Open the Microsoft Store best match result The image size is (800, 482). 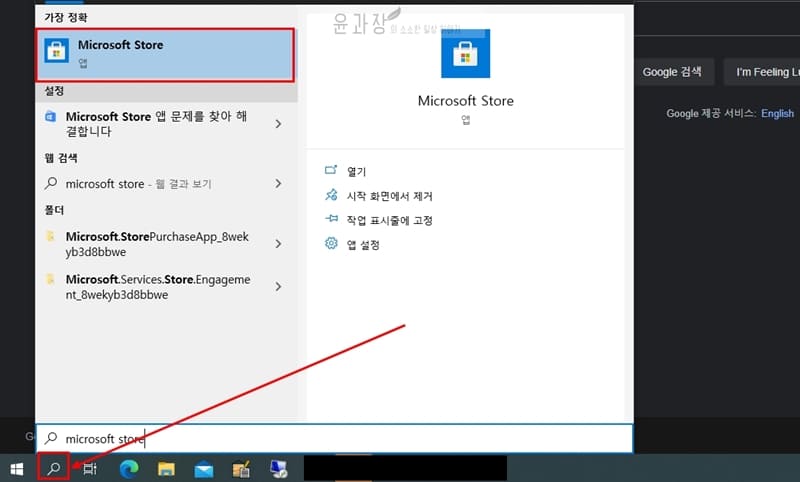pyautogui.click(x=165, y=55)
